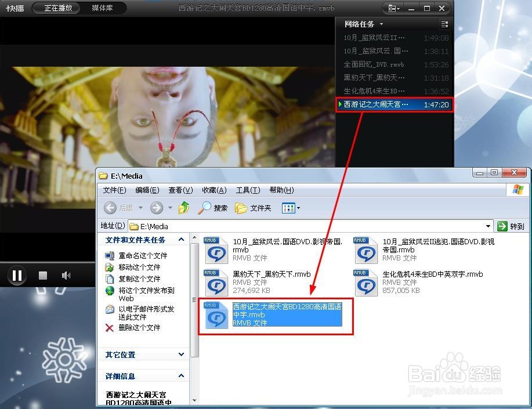Click 复制这个文件 link
The height and width of the screenshot is (409, 532).
click(139, 278)
